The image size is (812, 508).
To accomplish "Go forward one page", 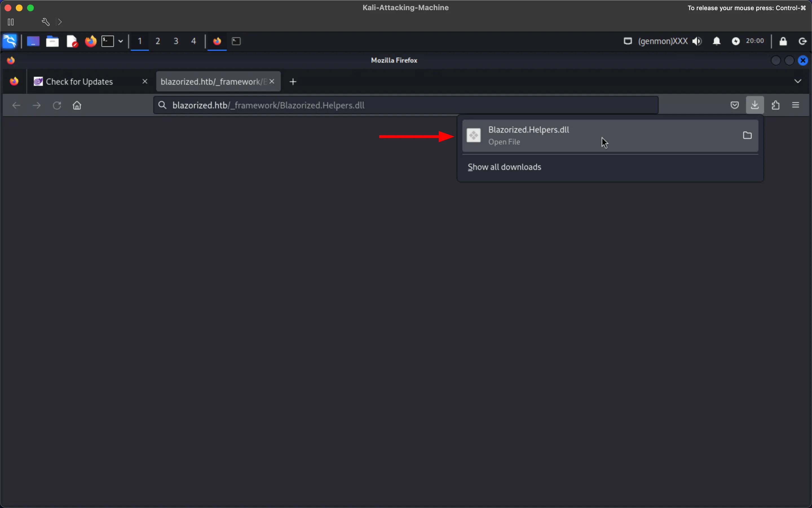I will [37, 106].
